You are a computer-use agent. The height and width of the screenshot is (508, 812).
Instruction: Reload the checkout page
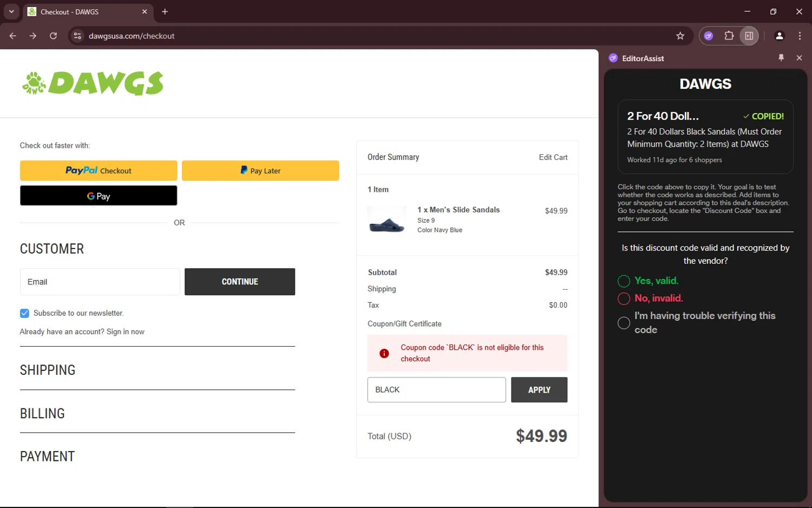click(x=53, y=36)
